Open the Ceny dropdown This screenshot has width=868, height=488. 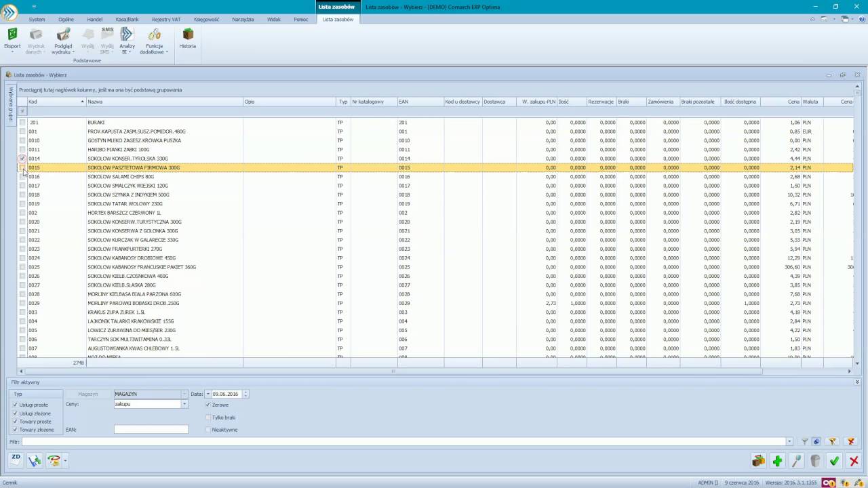184,404
